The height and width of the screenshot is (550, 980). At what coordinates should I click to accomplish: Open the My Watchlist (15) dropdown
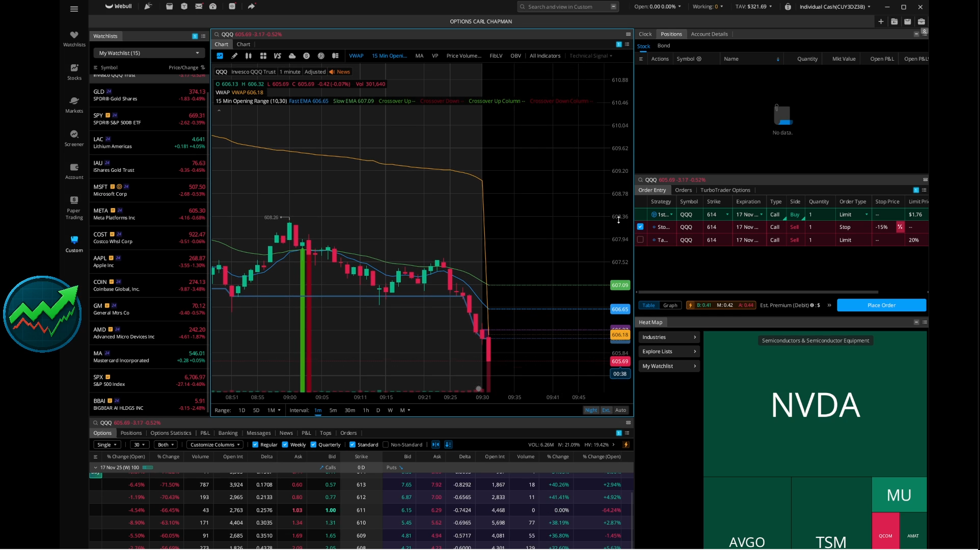point(149,53)
